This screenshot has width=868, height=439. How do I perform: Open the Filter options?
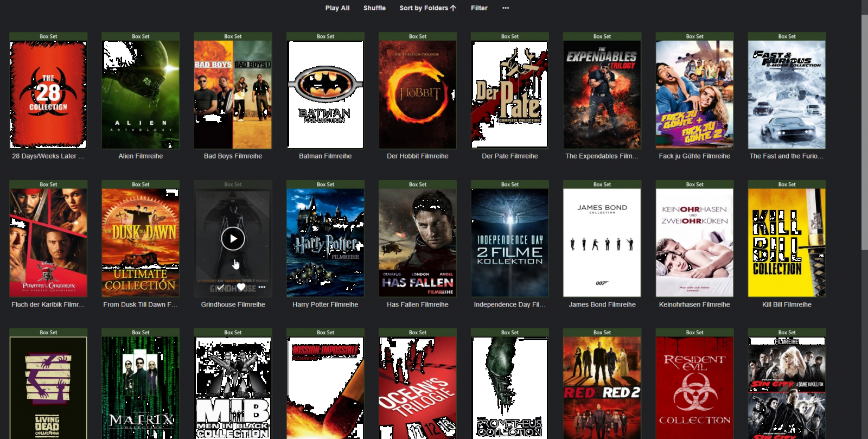[479, 8]
